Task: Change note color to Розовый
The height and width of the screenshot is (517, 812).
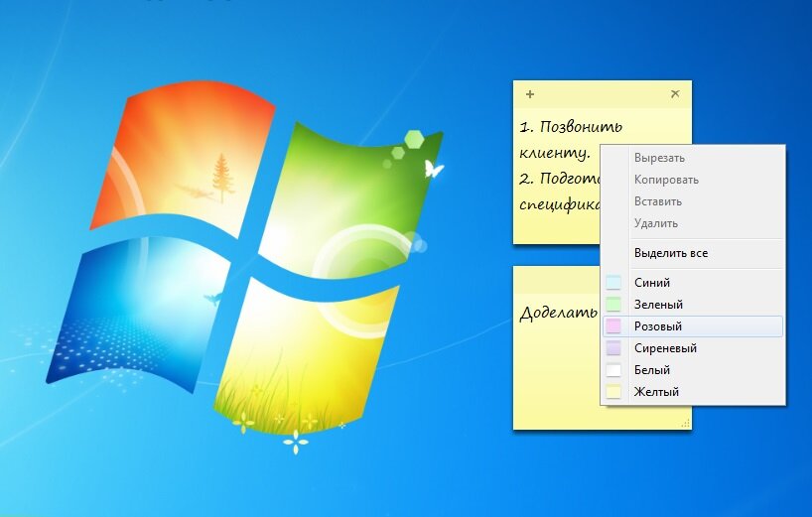Action: [x=693, y=326]
